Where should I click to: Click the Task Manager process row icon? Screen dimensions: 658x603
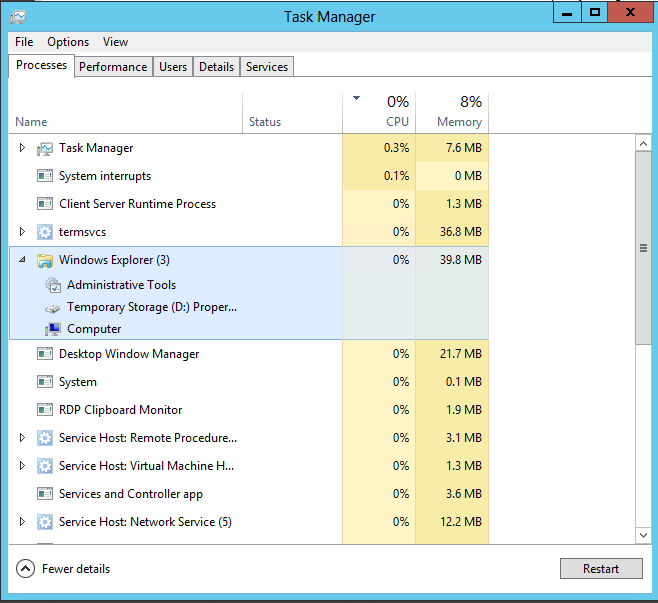[x=44, y=149]
